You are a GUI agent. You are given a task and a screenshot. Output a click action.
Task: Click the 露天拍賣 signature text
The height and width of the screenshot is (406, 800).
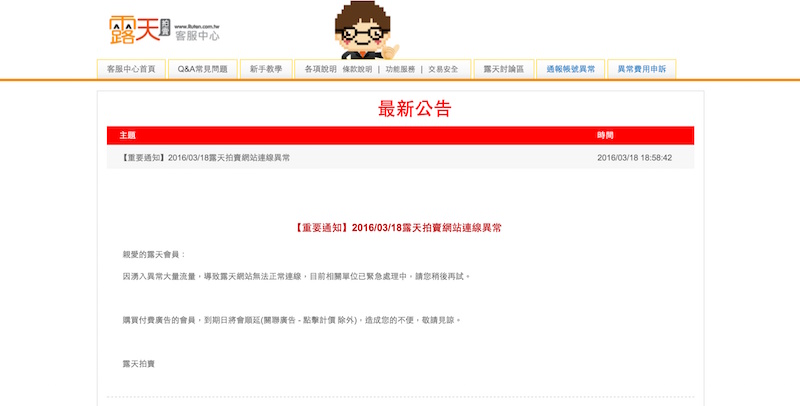click(138, 364)
